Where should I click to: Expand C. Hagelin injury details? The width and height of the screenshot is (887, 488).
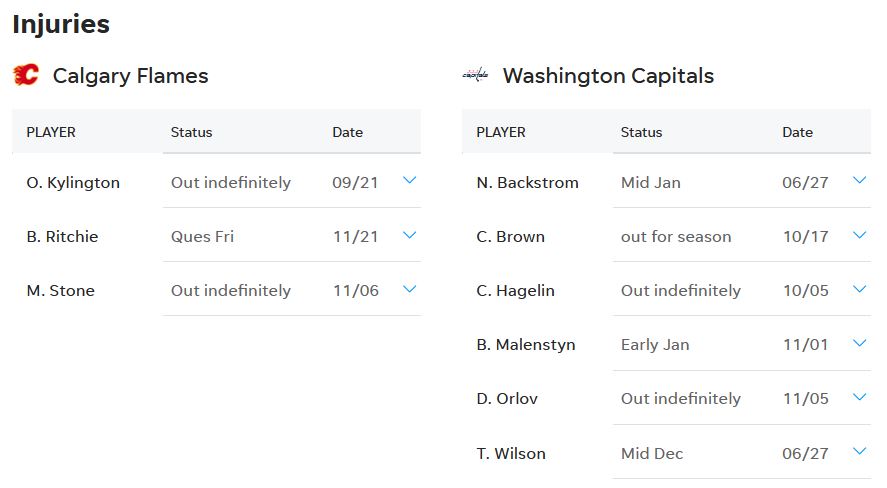(x=859, y=289)
